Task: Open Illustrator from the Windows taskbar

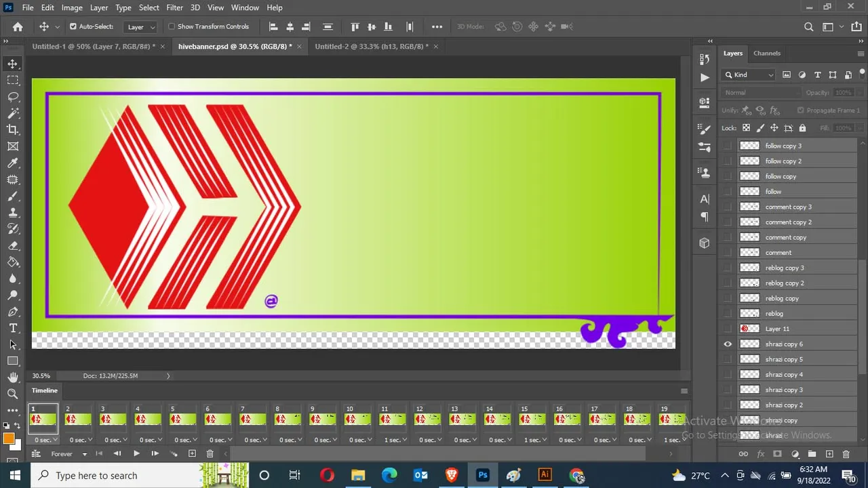Action: coord(545,475)
